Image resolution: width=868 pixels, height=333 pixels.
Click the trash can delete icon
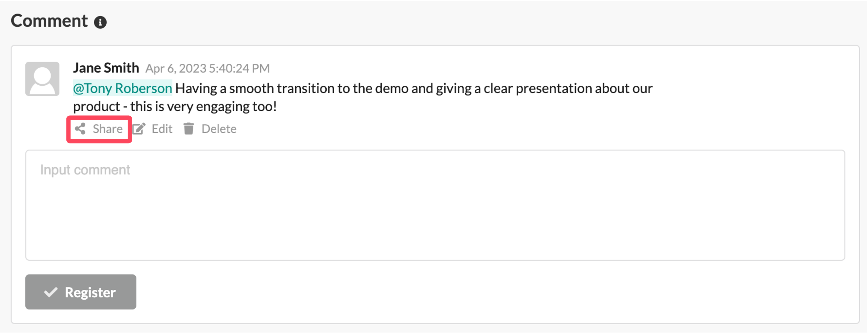[189, 129]
